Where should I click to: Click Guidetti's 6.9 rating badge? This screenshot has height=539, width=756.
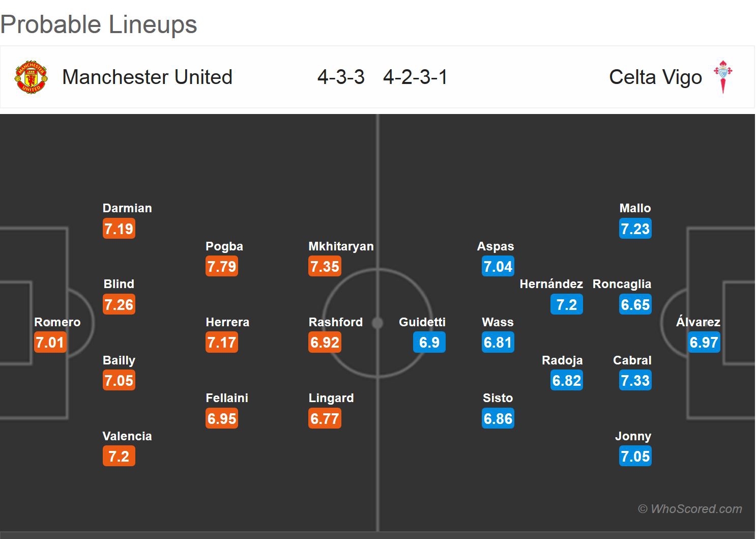pyautogui.click(x=429, y=342)
